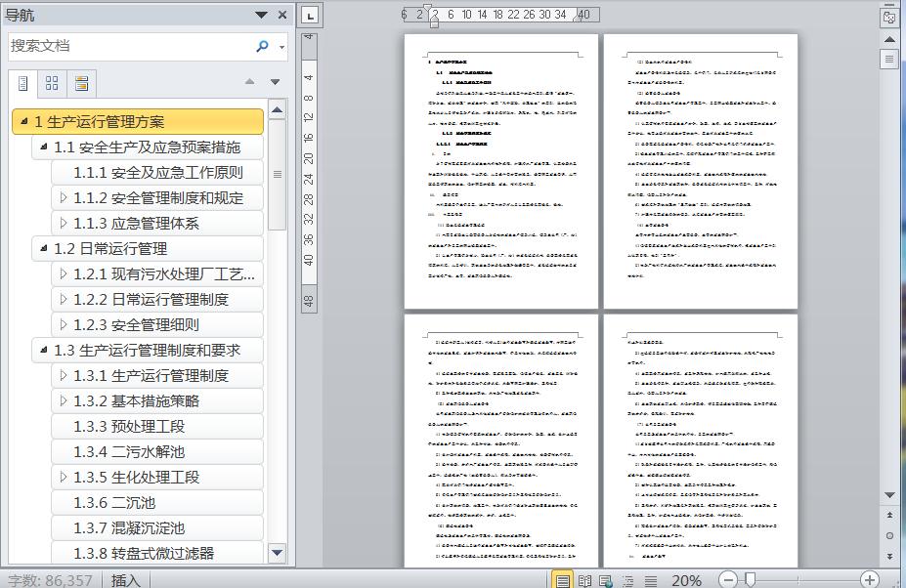Go to previous page browse button
906x588 pixels.
tap(889, 515)
